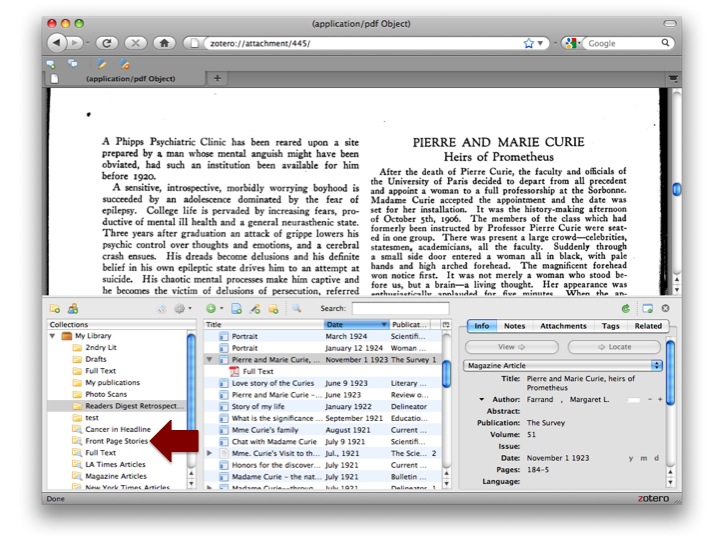720x540 pixels.
Task: Open the list all tabs button
Action: point(673,79)
